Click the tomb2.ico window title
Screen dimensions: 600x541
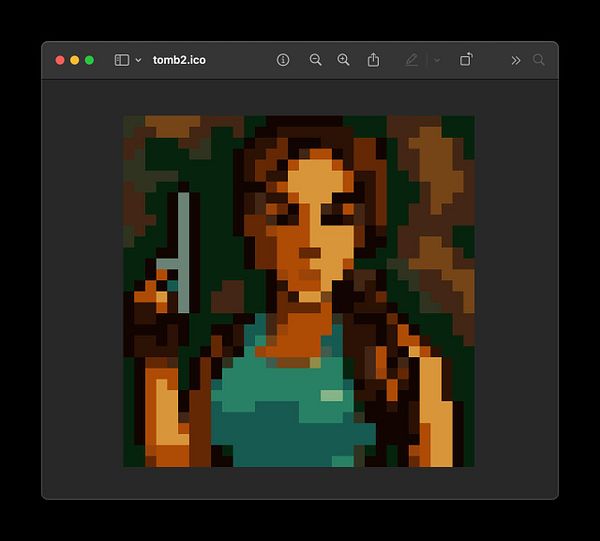point(179,60)
